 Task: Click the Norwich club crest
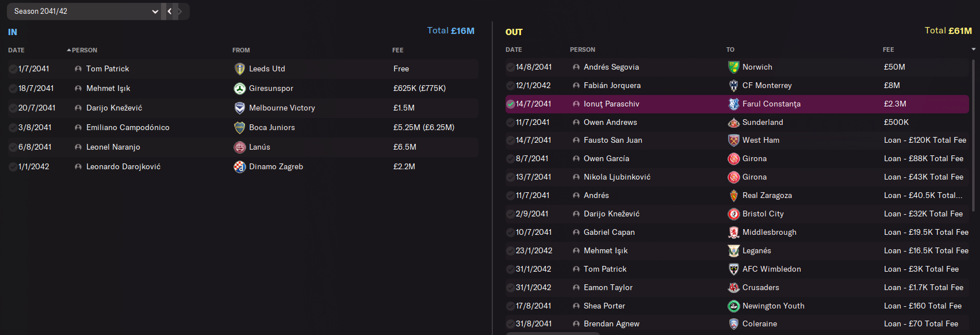point(733,67)
